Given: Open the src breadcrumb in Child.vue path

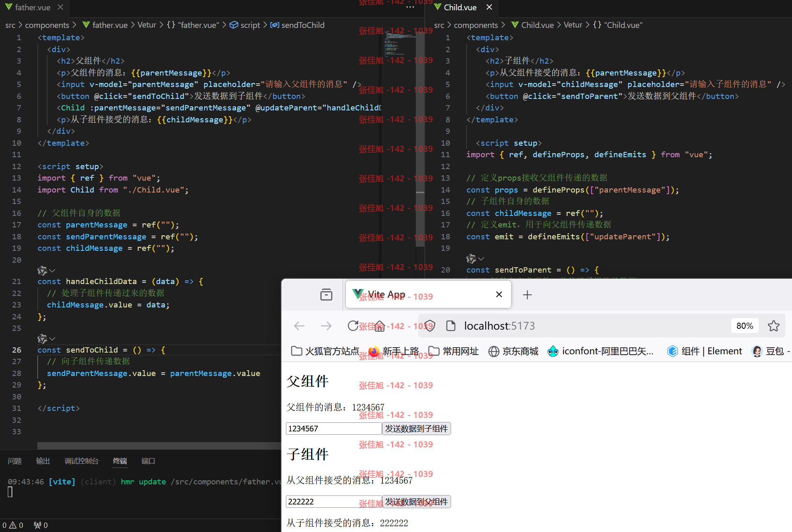Looking at the screenshot, I should pos(439,25).
